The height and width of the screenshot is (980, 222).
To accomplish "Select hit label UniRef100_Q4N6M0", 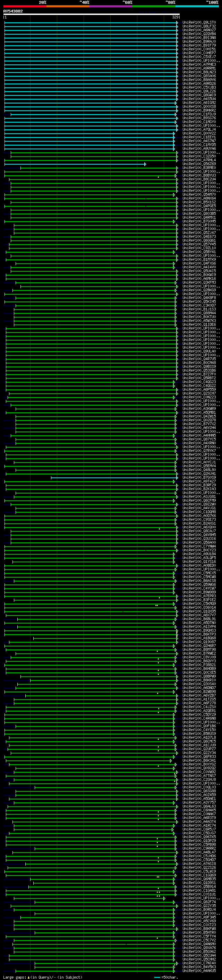I will (199, 944).
